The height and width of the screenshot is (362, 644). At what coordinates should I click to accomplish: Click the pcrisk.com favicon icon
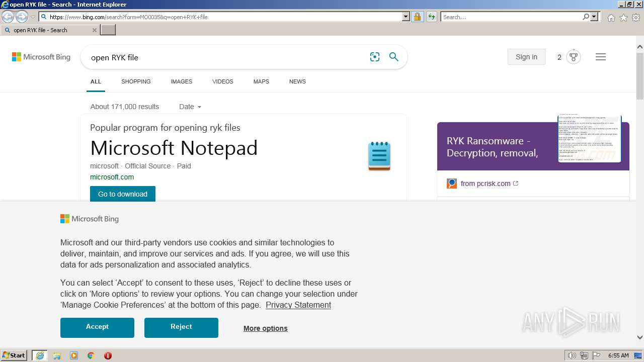[x=452, y=184]
